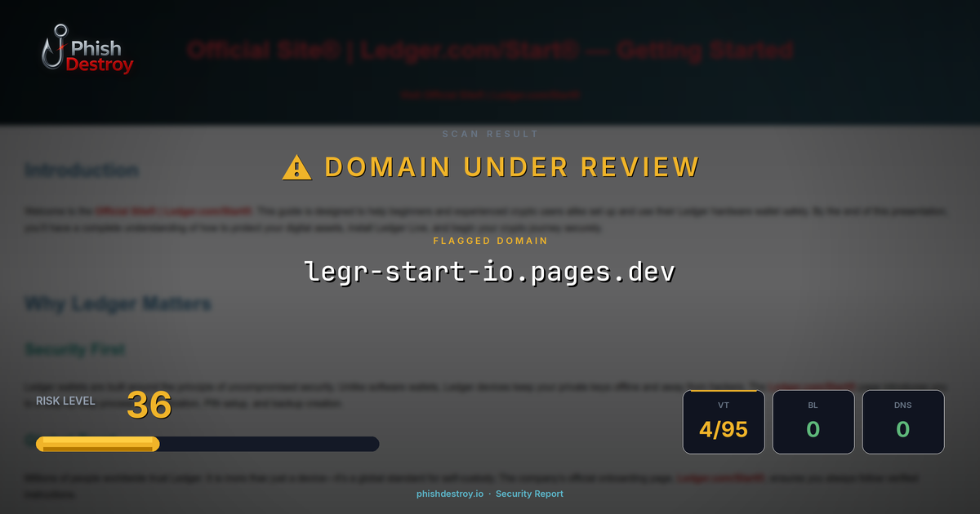Click the yellow warning triangle icon

click(296, 166)
